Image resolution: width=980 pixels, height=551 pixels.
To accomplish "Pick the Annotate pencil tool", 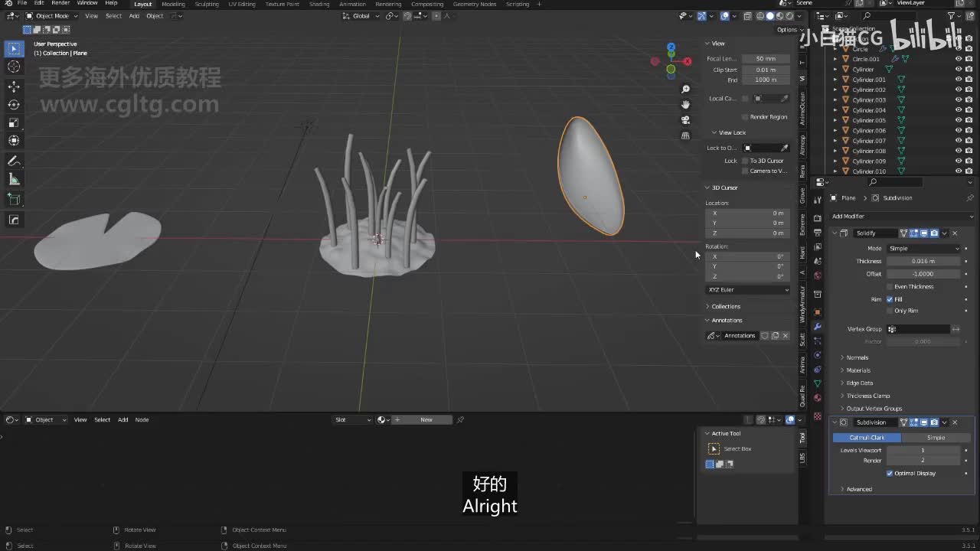I will (14, 161).
